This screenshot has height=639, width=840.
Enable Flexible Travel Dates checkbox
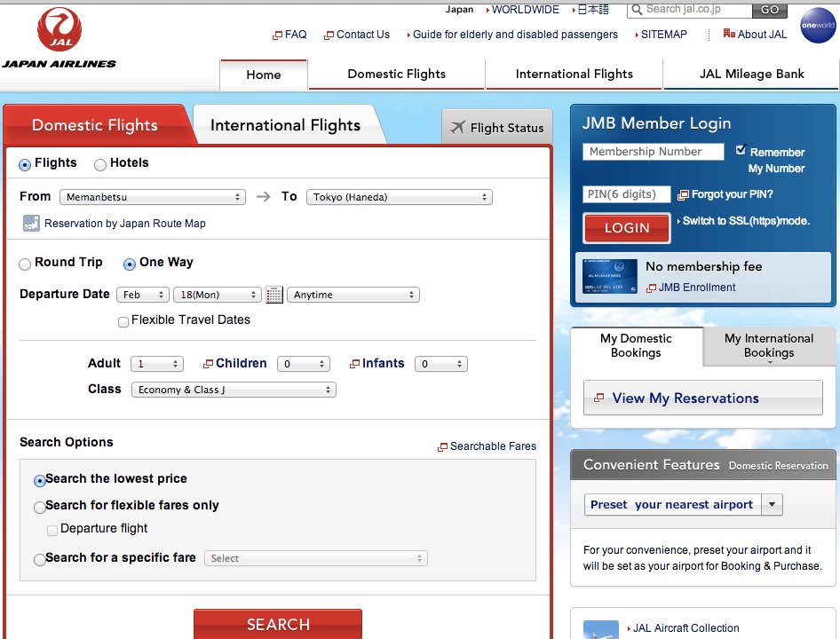(x=123, y=321)
